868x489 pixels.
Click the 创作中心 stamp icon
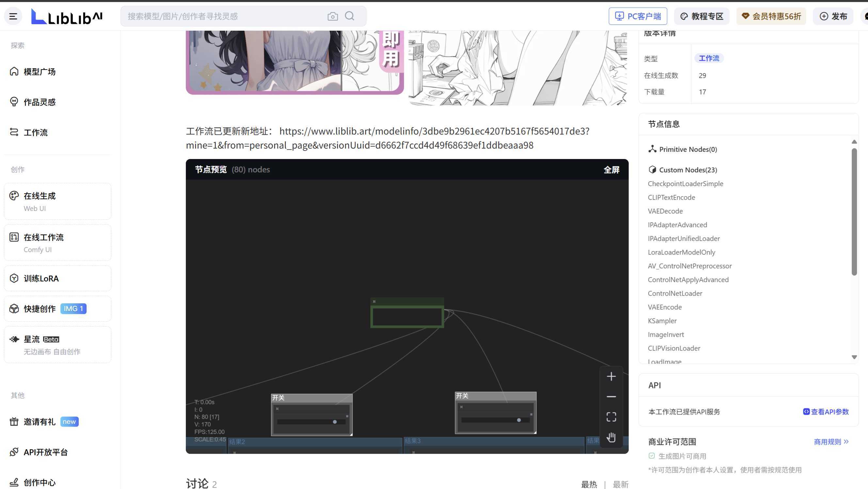click(x=14, y=482)
